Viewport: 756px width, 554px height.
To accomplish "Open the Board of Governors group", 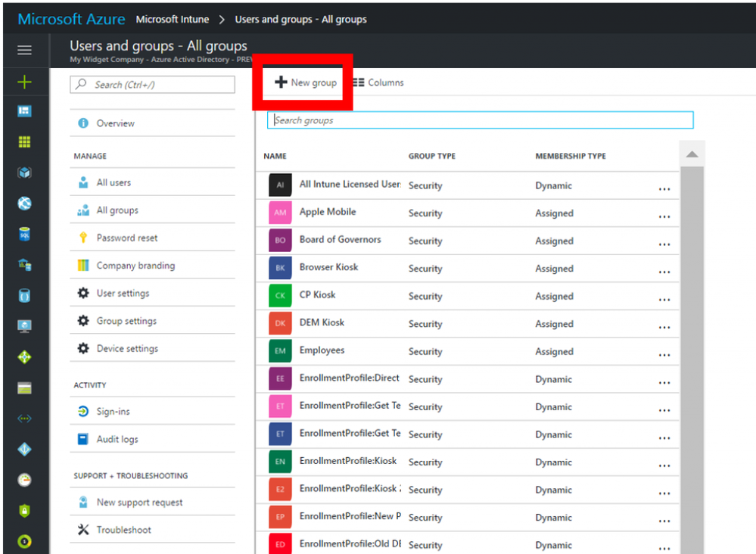I will [467, 240].
